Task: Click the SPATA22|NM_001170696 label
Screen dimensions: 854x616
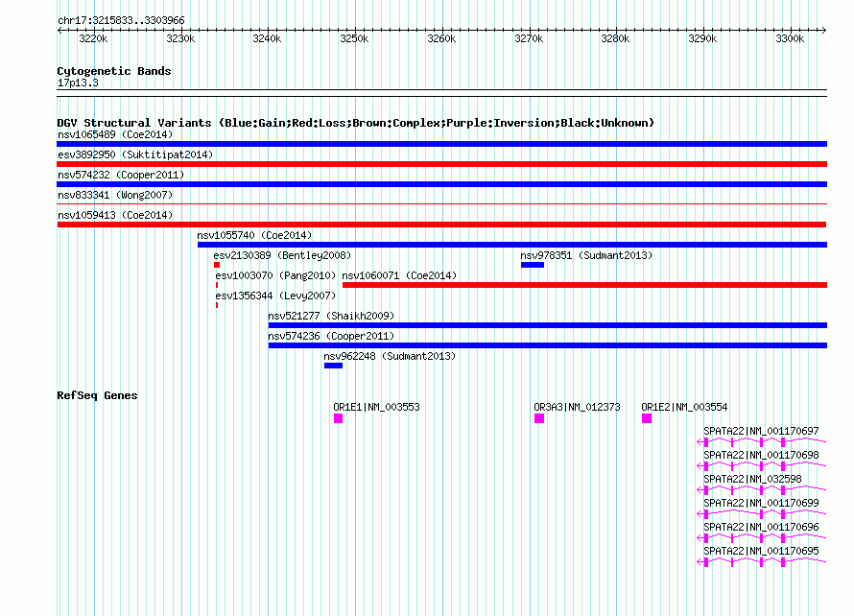Action: (761, 527)
